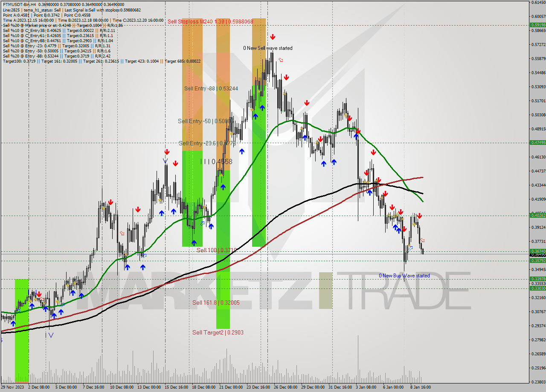Click the '13 Dec 00:00' time axis label
Image resolution: width=546 pixels, height=392 pixels.
click(x=149, y=387)
